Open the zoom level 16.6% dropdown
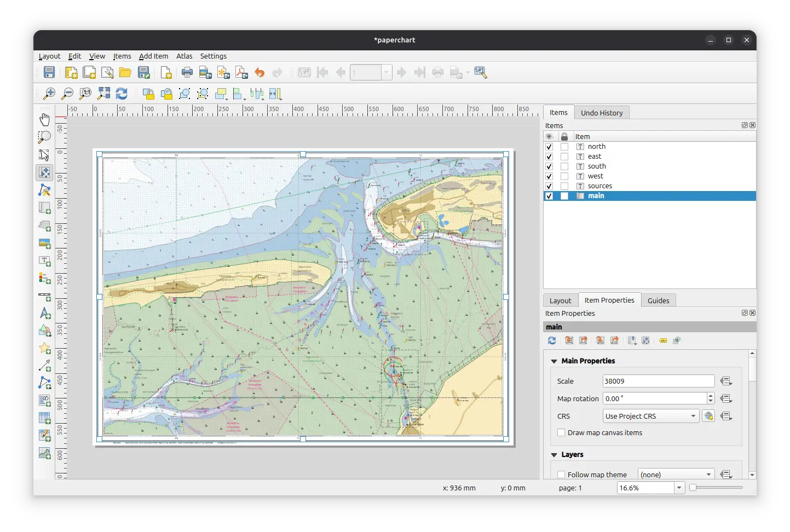The image size is (790, 532). [x=679, y=488]
